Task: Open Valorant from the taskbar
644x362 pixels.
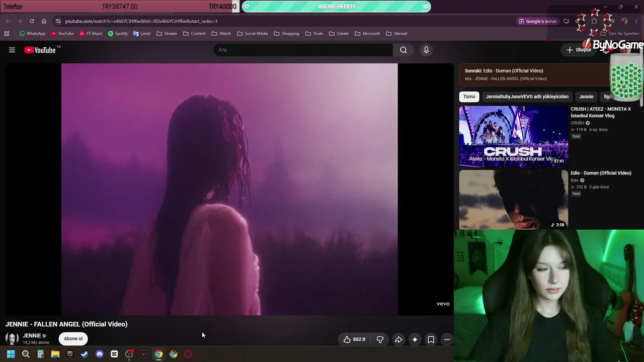Action: tap(144, 354)
